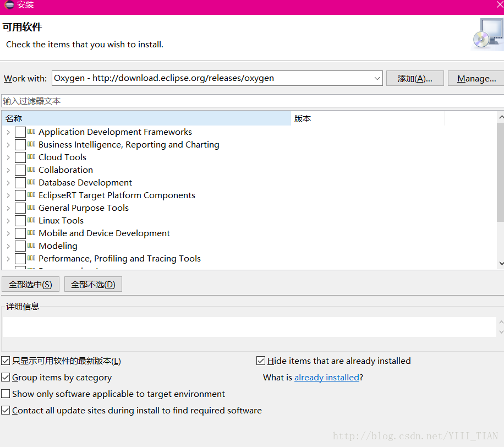Open the Manage... sites button
This screenshot has width=504, height=447.
point(476,79)
